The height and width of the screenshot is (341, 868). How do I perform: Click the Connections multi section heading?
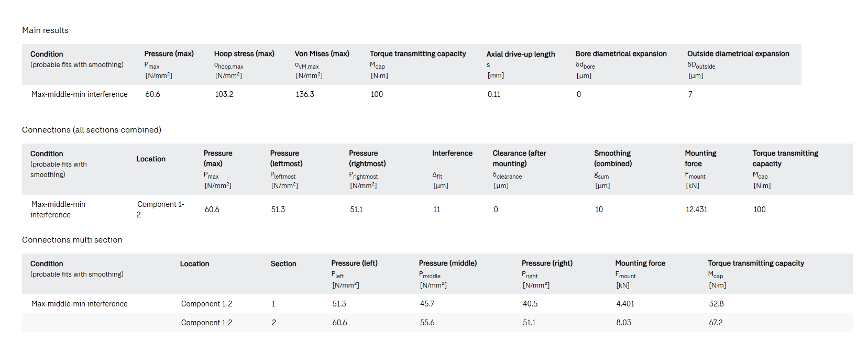tap(72, 240)
